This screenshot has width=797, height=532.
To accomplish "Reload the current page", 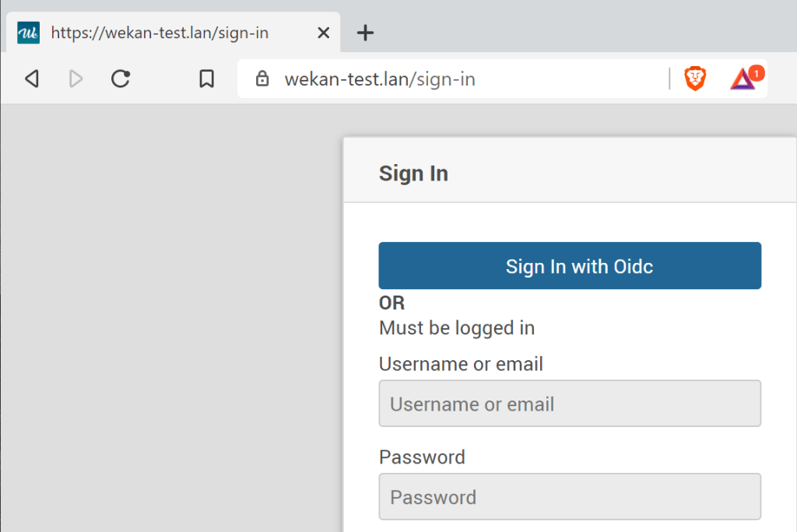I will 121,79.
